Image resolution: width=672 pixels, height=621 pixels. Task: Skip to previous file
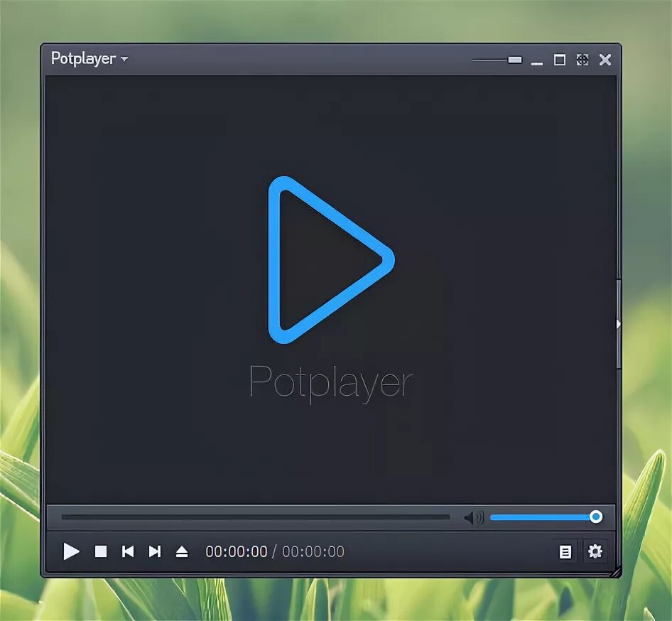pyautogui.click(x=128, y=551)
